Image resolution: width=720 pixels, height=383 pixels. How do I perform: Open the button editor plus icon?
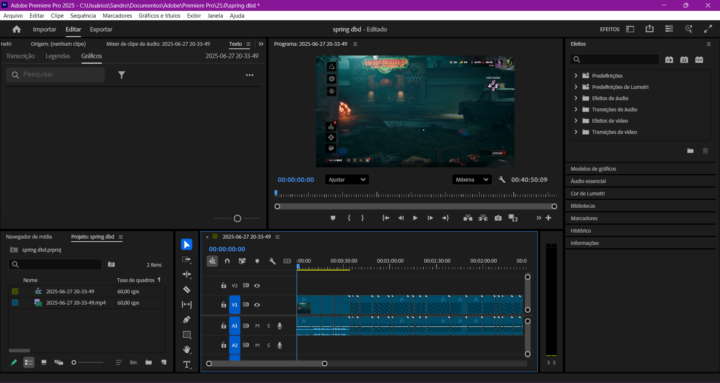(548, 218)
